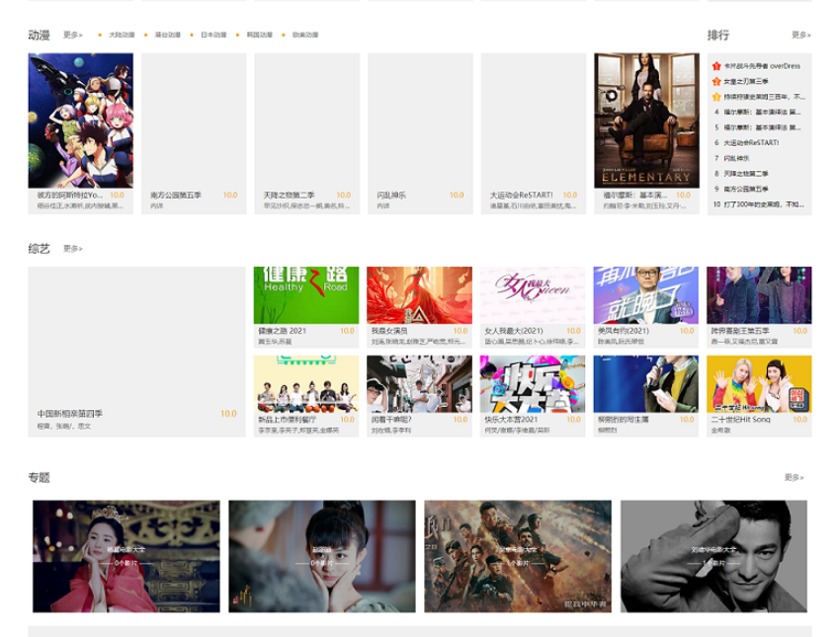Switch to 日本动漫 category
840x637 pixels.
[213, 35]
